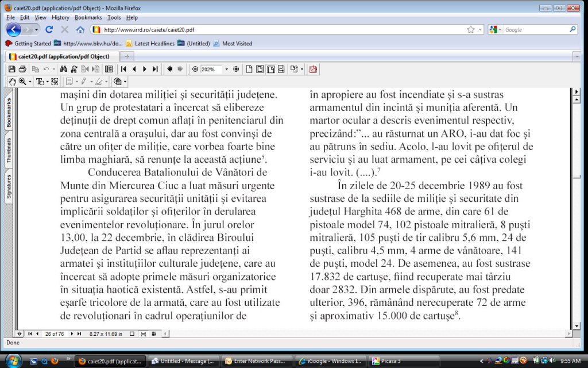The image size is (588, 368).
Task: Print the PDF document
Action: tap(22, 69)
